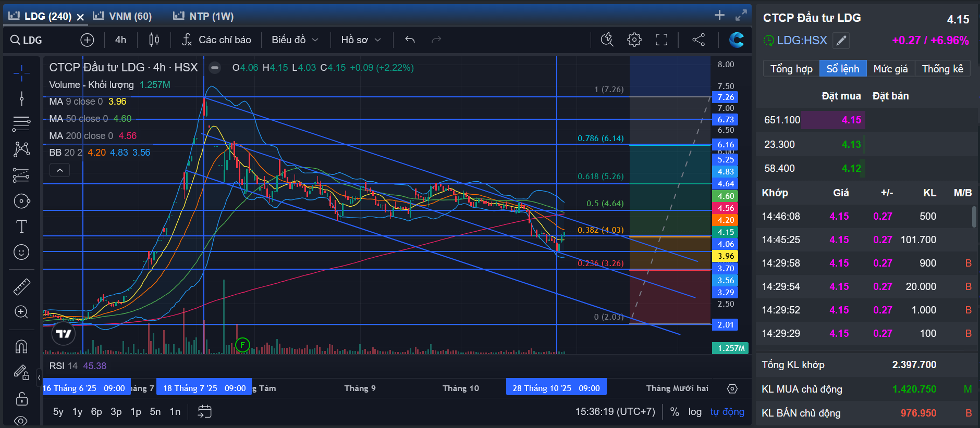Add a new chart tab with plus
This screenshot has height=428, width=980.
coord(719,15)
